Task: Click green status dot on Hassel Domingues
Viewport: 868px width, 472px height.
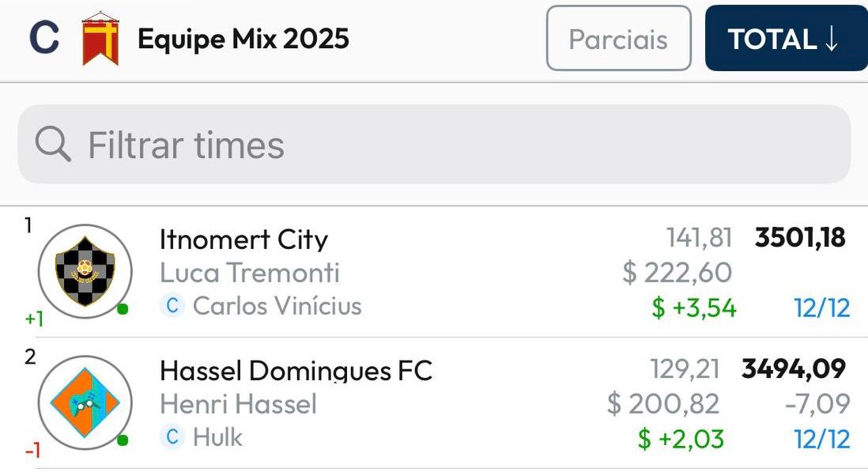Action: [x=123, y=440]
